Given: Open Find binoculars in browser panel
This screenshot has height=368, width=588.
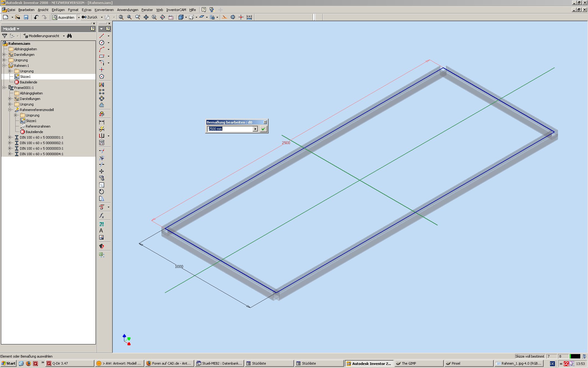Looking at the screenshot, I should [x=70, y=36].
